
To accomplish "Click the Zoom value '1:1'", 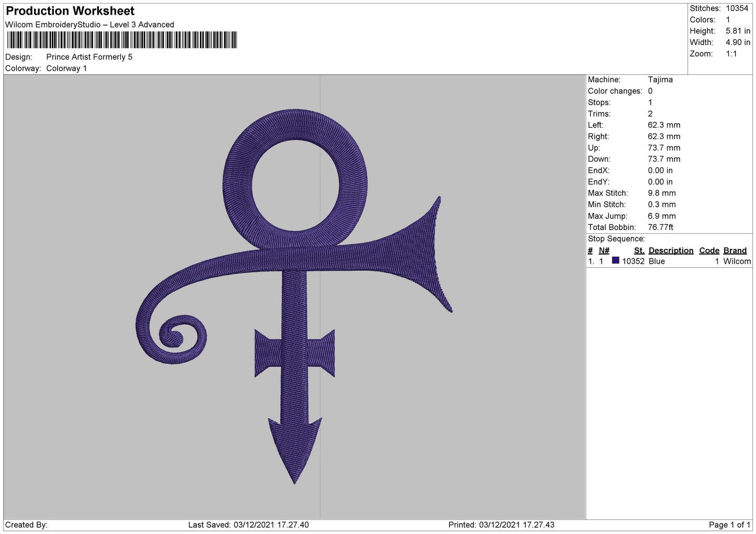I will point(731,54).
